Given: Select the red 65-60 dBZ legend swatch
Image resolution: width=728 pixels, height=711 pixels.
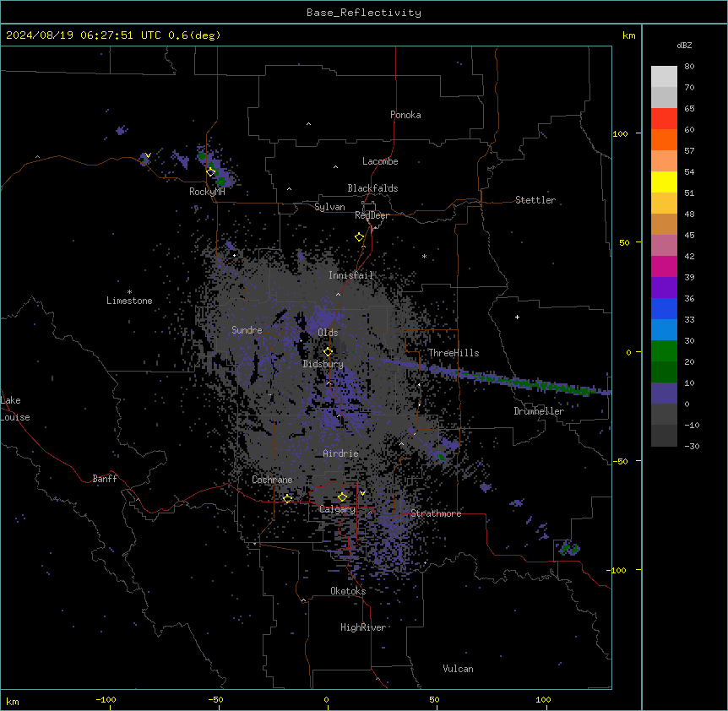Looking at the screenshot, I should click(664, 119).
